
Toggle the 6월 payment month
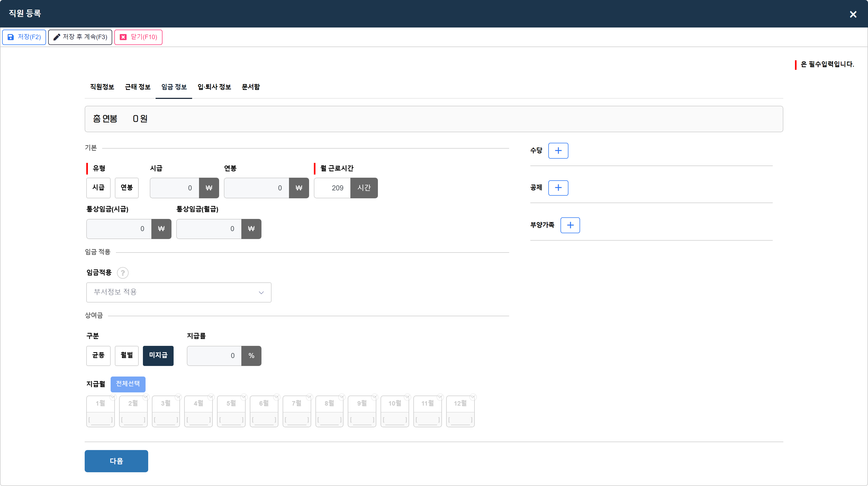[x=264, y=404]
